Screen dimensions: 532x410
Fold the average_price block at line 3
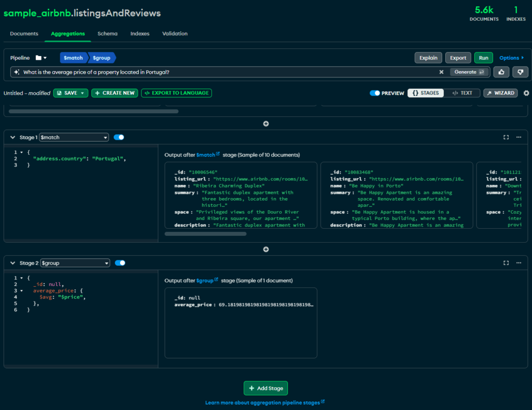(21, 290)
